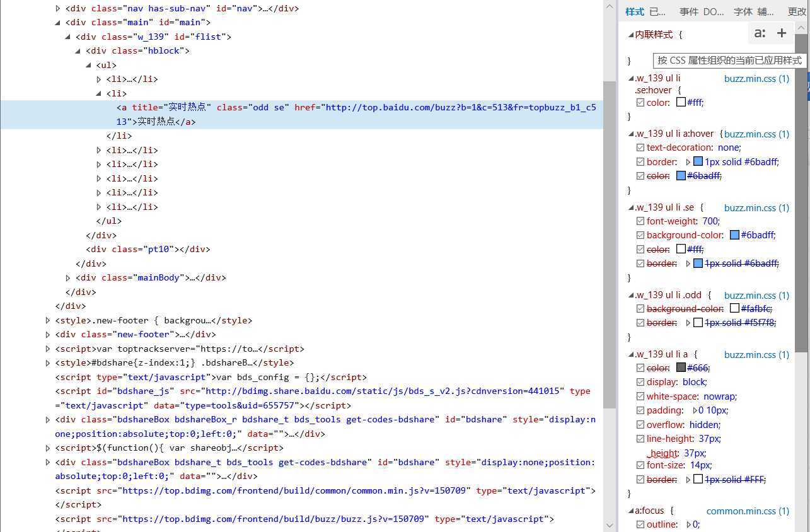Select the bds_config script line
The height and width of the screenshot is (532, 810).
[211, 377]
